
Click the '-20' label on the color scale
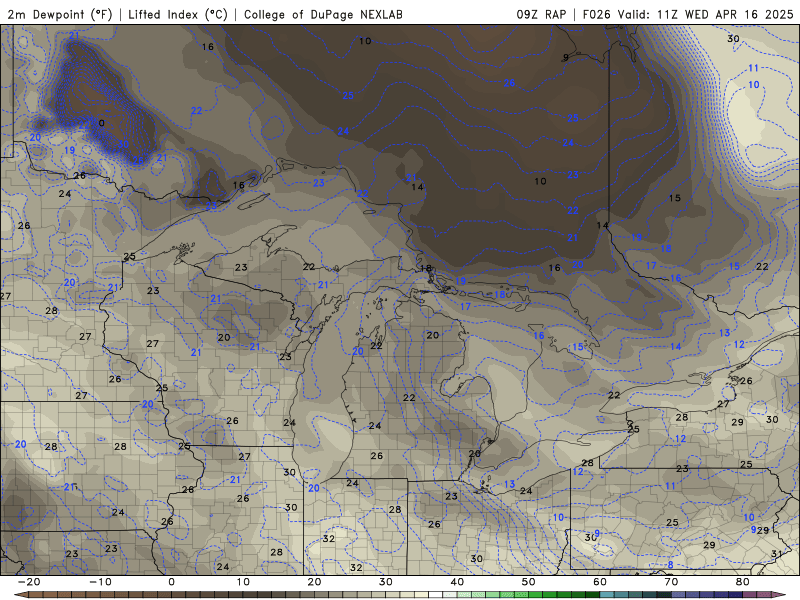(x=29, y=582)
